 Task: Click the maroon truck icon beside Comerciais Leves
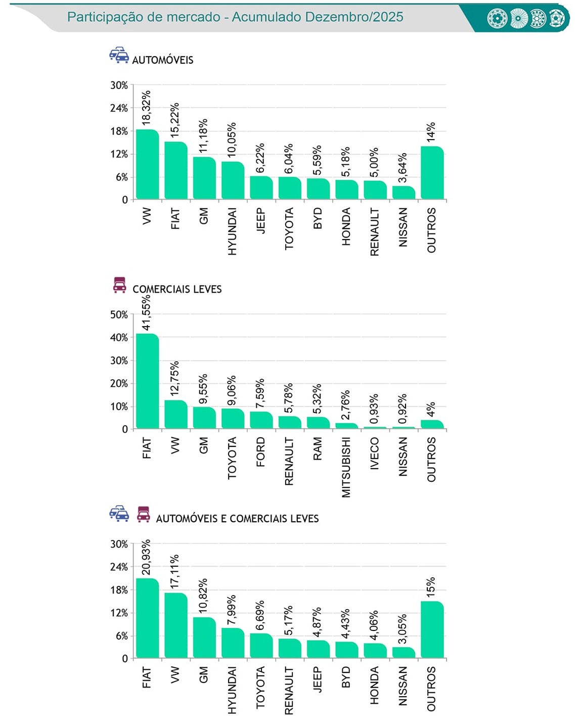[119, 285]
